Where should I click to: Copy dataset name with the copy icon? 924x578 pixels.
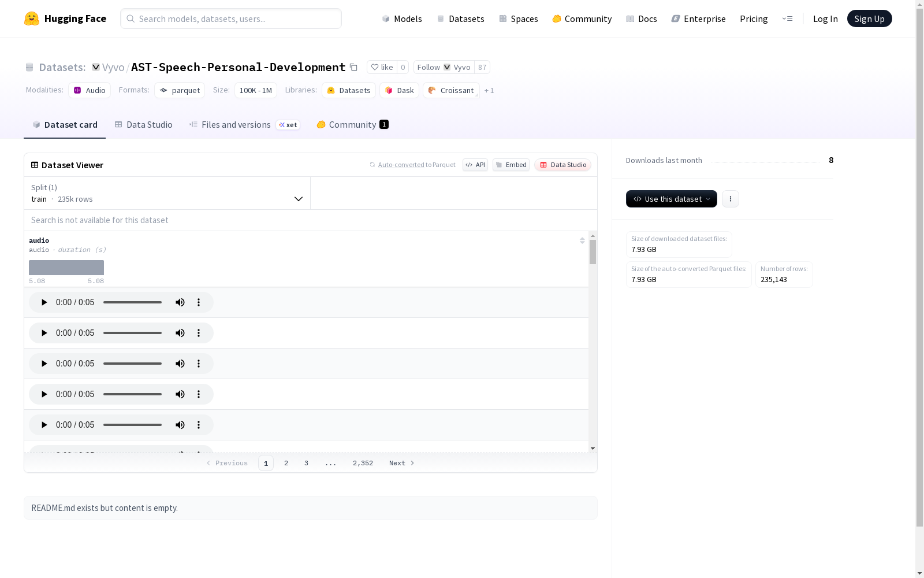point(353,67)
